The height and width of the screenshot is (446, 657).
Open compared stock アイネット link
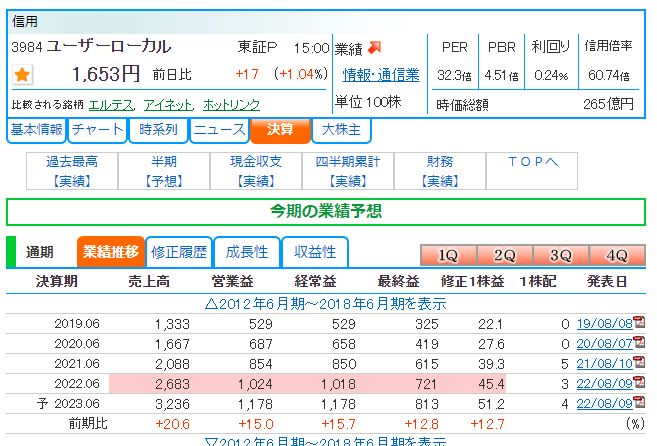point(168,105)
